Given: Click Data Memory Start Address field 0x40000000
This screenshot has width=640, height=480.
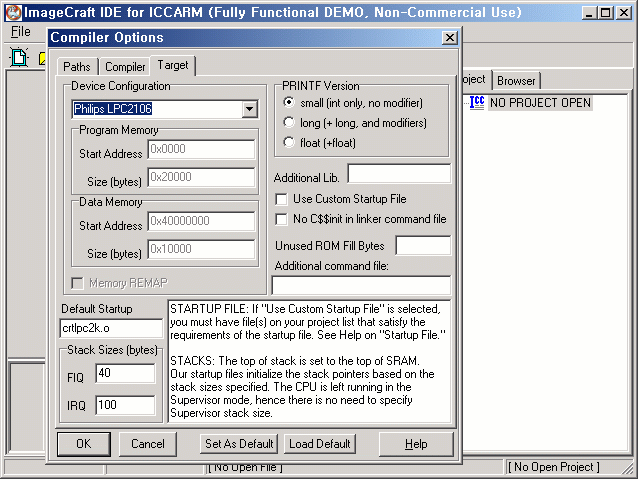Looking at the screenshot, I should click(201, 221).
